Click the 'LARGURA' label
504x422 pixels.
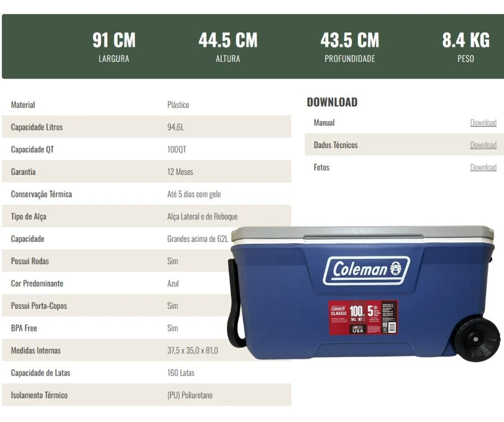tap(114, 59)
